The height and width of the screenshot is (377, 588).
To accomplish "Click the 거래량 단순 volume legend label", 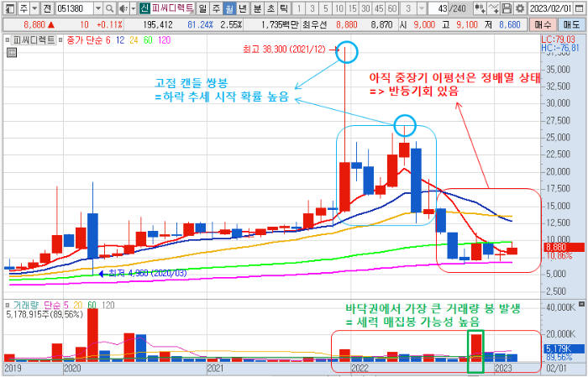I will tap(37, 305).
